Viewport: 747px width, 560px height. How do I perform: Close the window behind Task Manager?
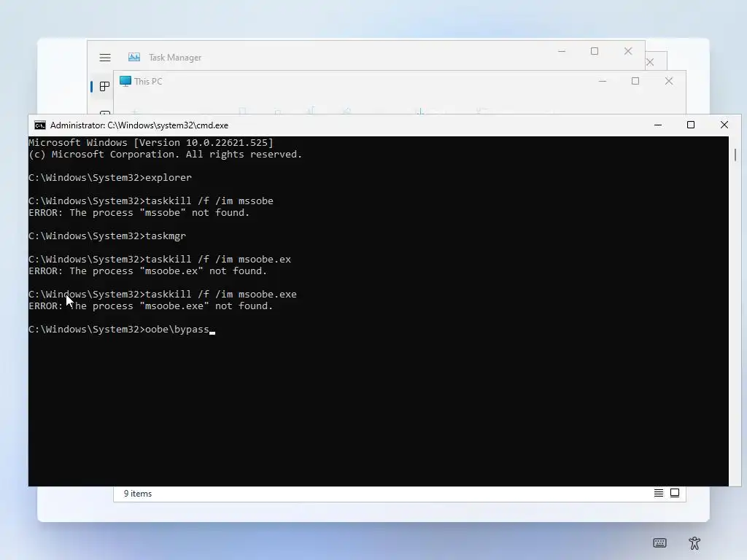point(650,63)
